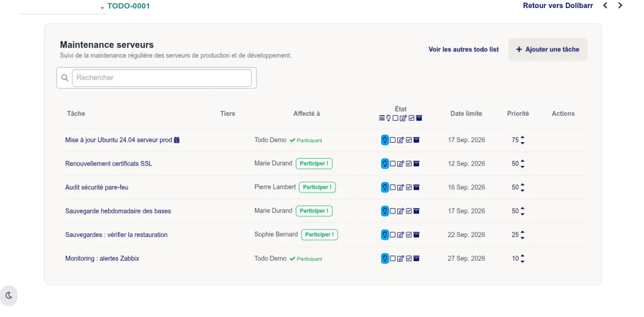Click Participer on Sauvegardes vérifier la restauration row

[x=319, y=234]
